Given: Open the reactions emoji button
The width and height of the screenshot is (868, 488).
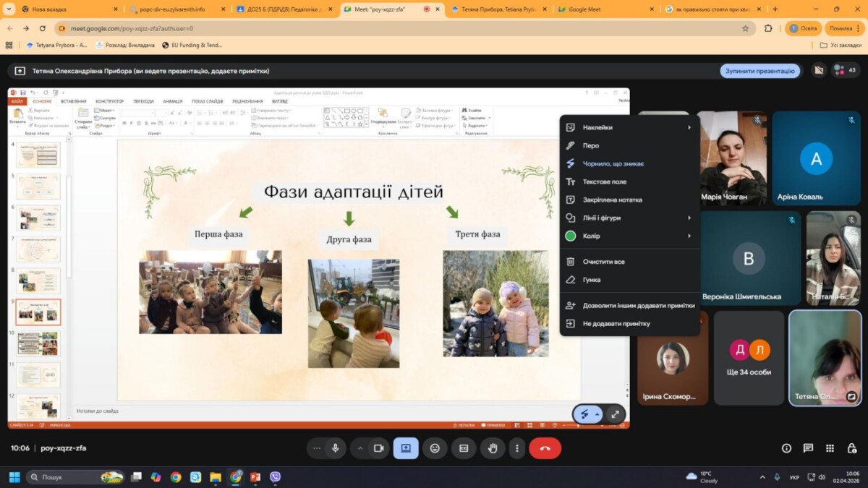Looking at the screenshot, I should [x=435, y=448].
